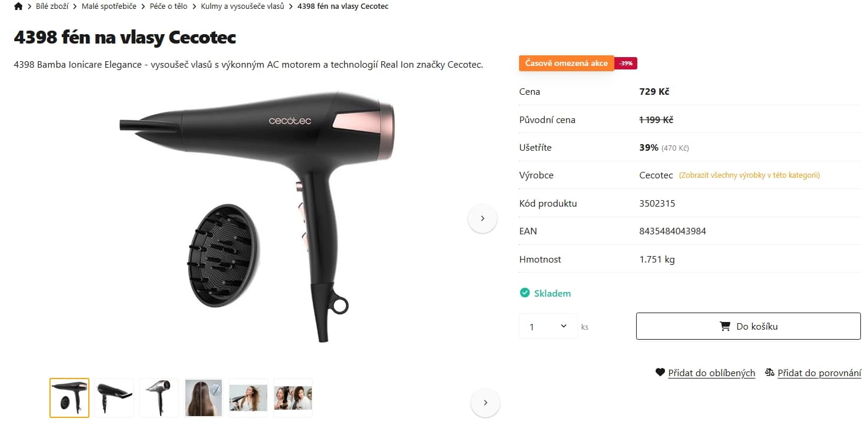
Task: Click Přidat do porovnání link
Action: (819, 373)
